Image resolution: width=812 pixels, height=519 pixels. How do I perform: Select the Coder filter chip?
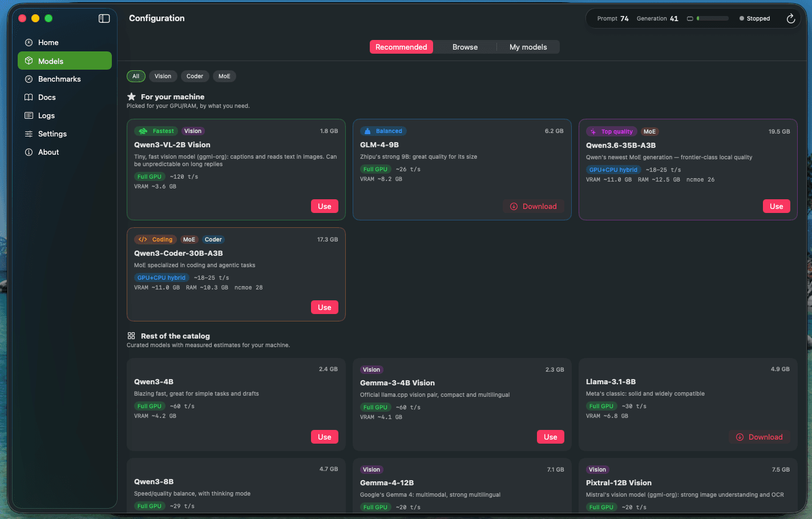point(195,76)
